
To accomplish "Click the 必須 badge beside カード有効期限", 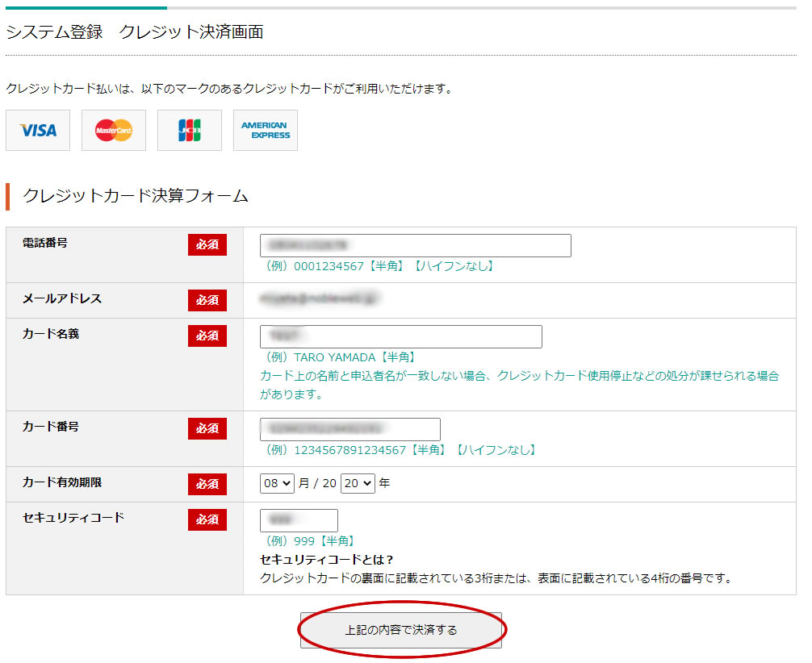I will tap(207, 484).
